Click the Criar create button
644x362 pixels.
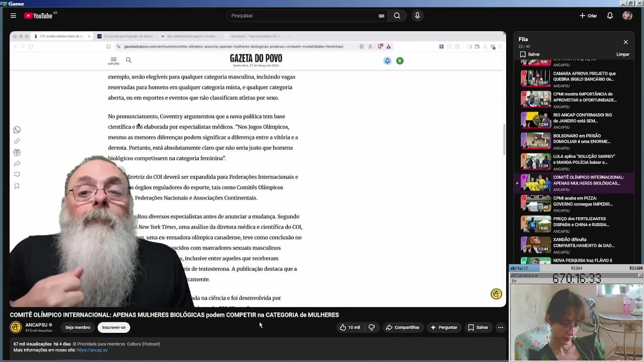tap(588, 16)
